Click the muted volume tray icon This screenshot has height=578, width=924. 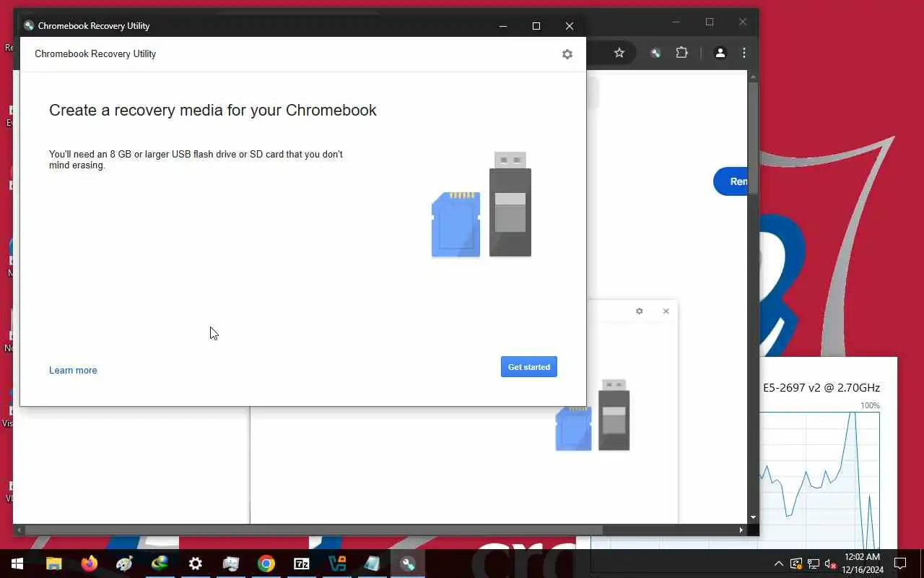tap(830, 564)
